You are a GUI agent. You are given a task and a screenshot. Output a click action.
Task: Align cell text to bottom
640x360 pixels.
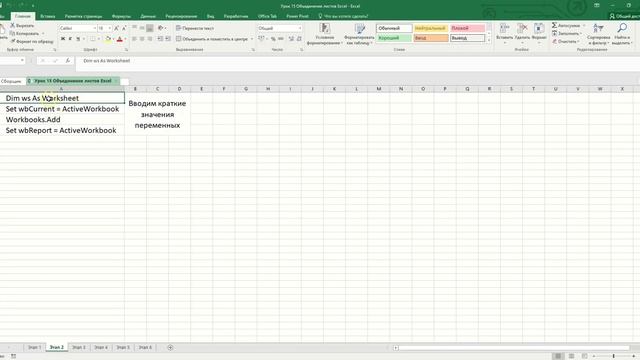(x=150, y=28)
